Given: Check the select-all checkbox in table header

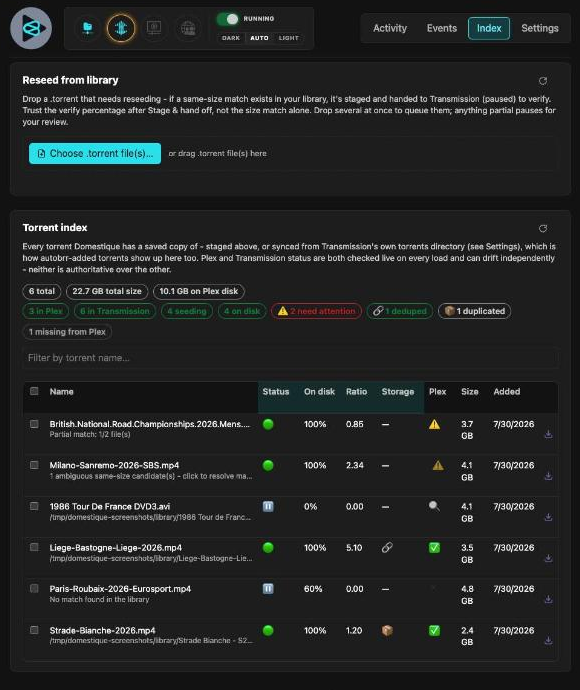Looking at the screenshot, I should coord(34,391).
